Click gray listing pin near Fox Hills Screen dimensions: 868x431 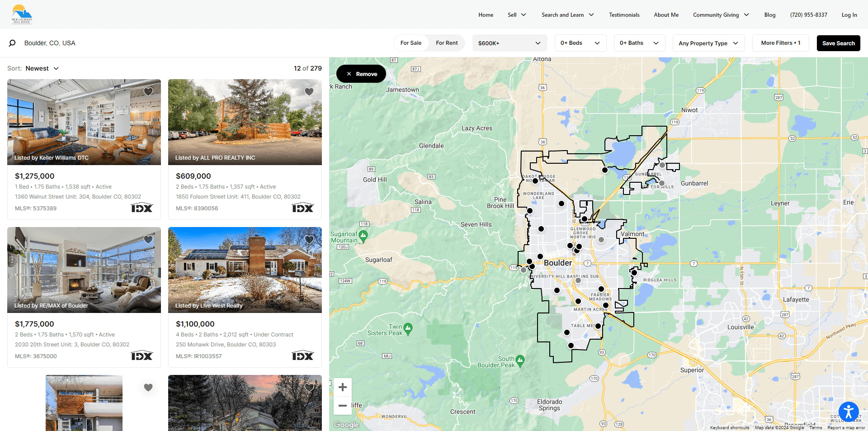click(662, 183)
